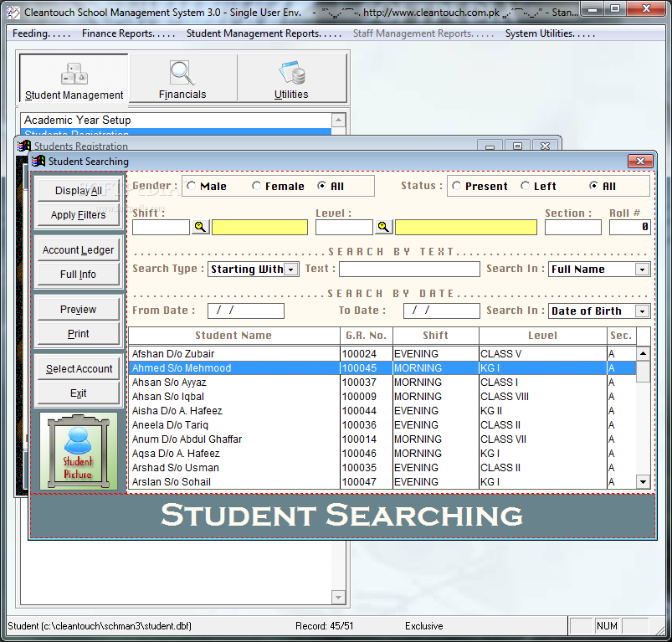
Task: Click the Level lookup key icon
Action: coord(383,227)
